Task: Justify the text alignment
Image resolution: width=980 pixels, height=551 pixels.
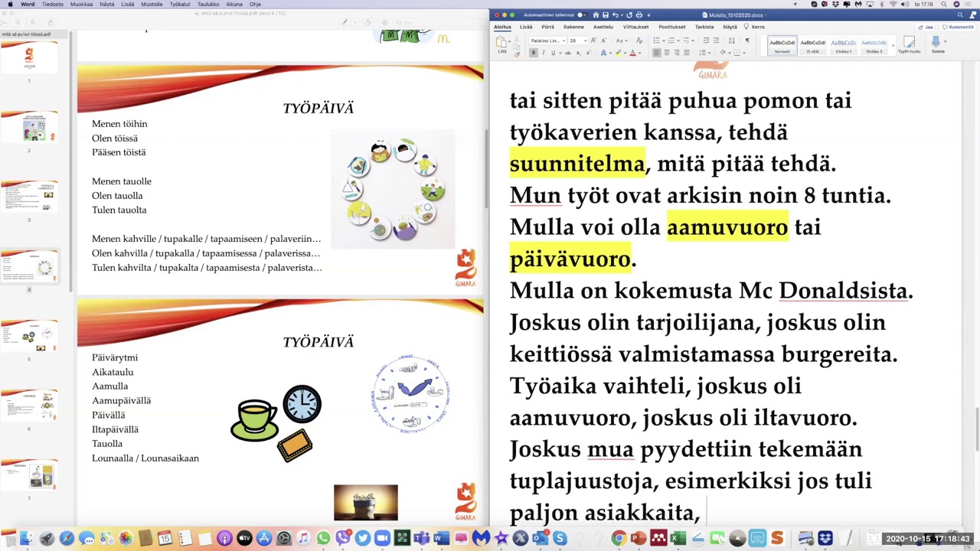Action: point(687,53)
